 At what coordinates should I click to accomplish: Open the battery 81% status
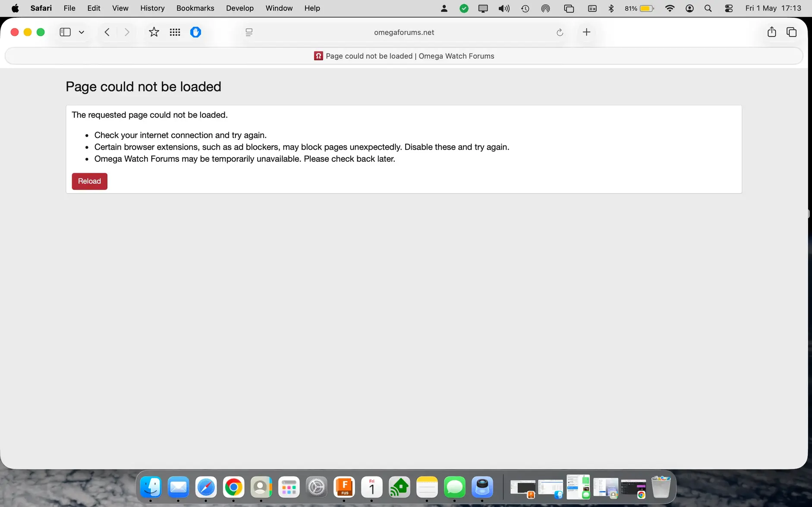[639, 8]
